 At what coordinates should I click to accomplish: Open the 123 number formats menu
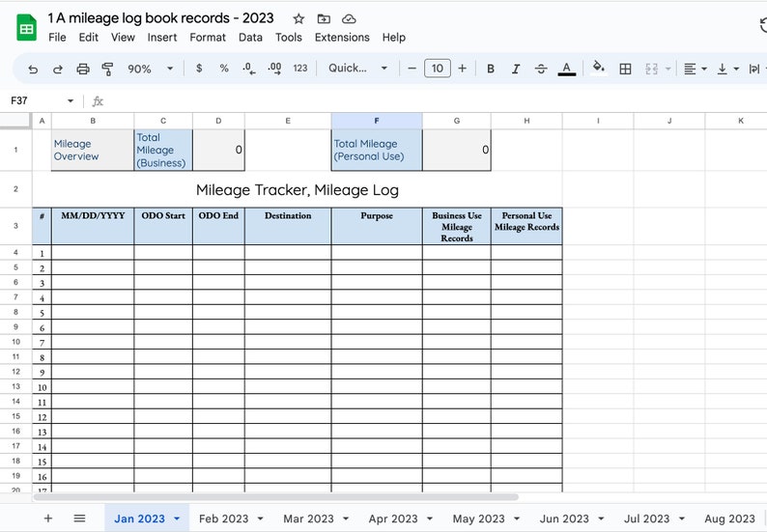pos(300,69)
